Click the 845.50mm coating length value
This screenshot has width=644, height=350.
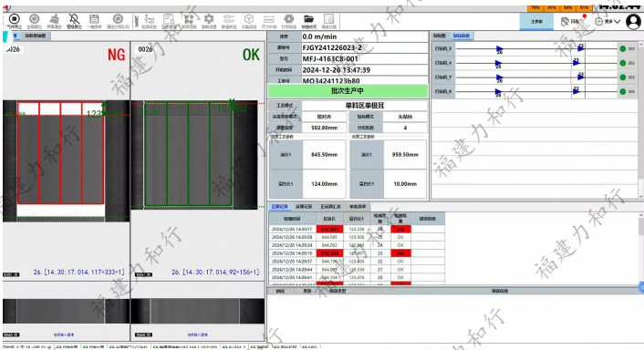(x=324, y=155)
